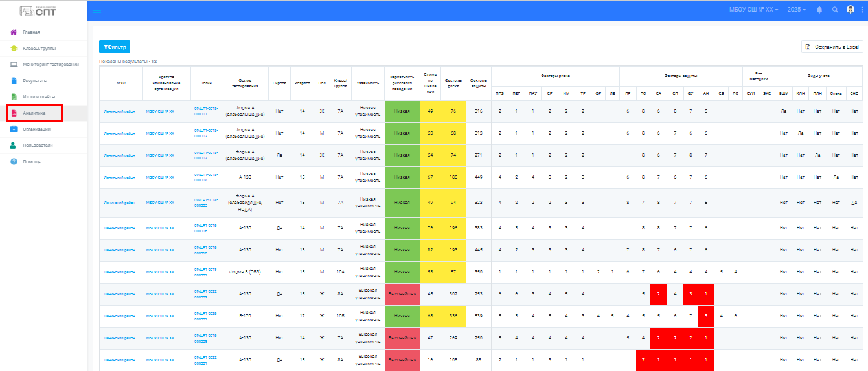868x371 pixels.
Task: Click the person icon for Пользователи
Action: point(13,145)
